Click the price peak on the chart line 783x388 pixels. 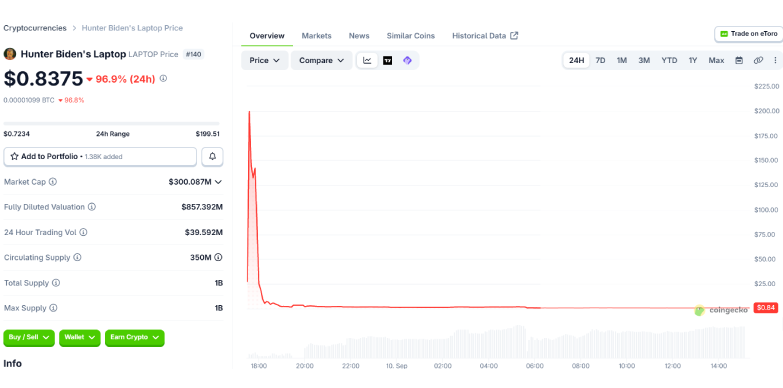pos(249,112)
